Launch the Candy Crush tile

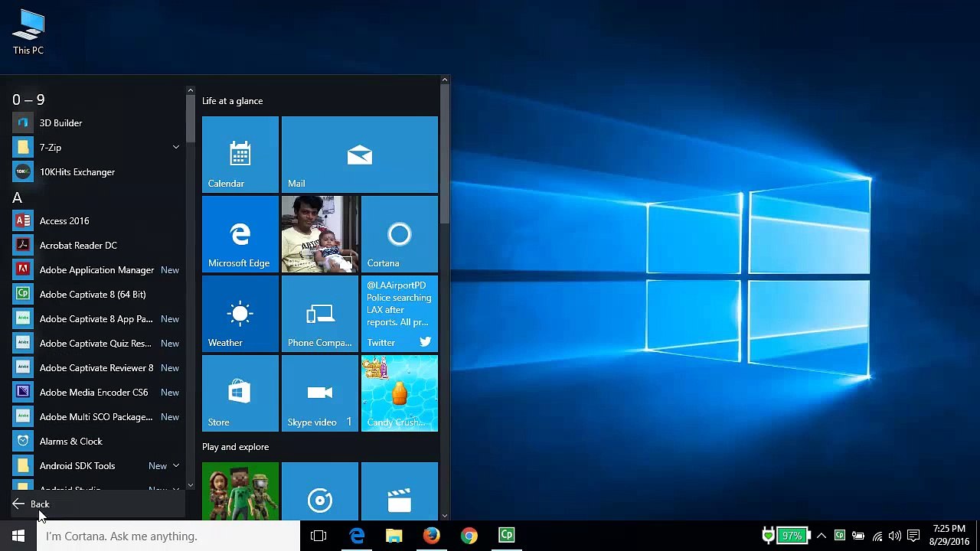pyautogui.click(x=400, y=393)
